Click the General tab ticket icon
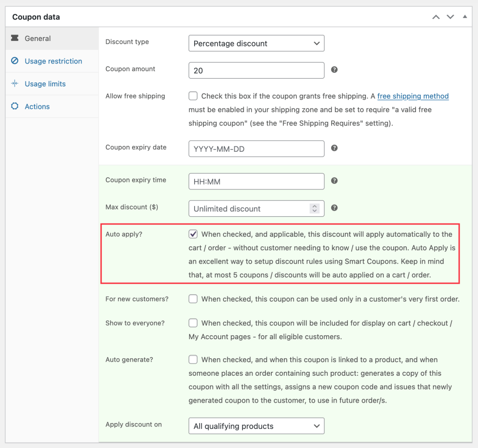The width and height of the screenshot is (478, 448). pos(15,38)
